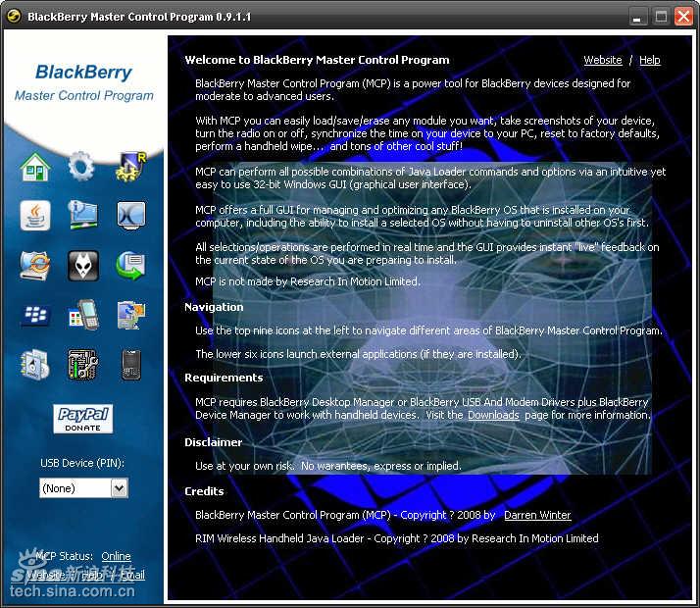Open the Website link in the welcome header
The width and height of the screenshot is (700, 608).
(x=603, y=60)
